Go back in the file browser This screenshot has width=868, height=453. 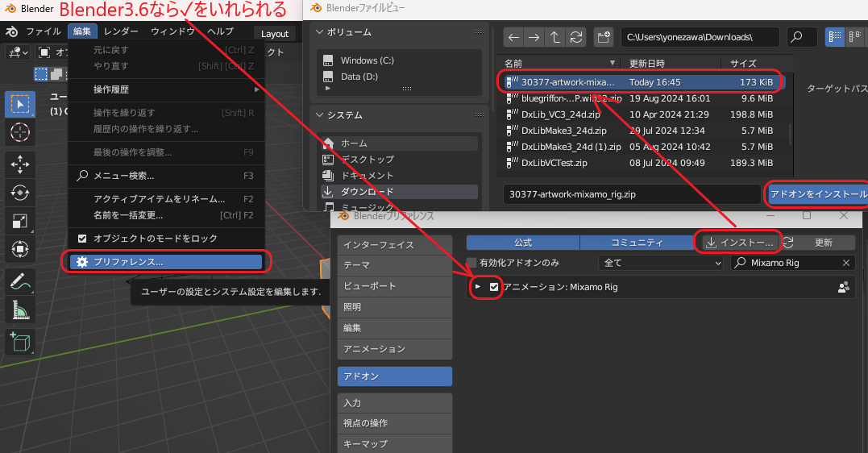(x=513, y=37)
